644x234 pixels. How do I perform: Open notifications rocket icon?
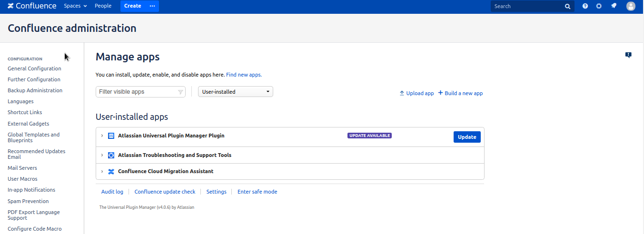pyautogui.click(x=614, y=6)
